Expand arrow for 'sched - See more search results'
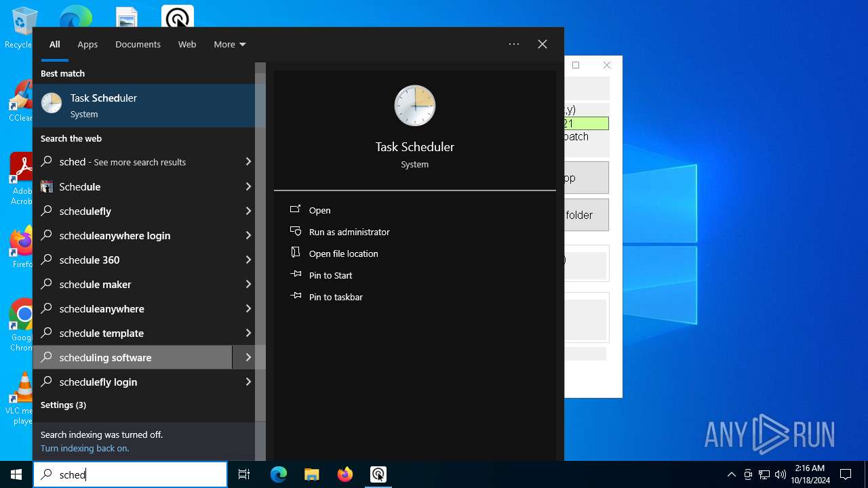 coord(248,162)
